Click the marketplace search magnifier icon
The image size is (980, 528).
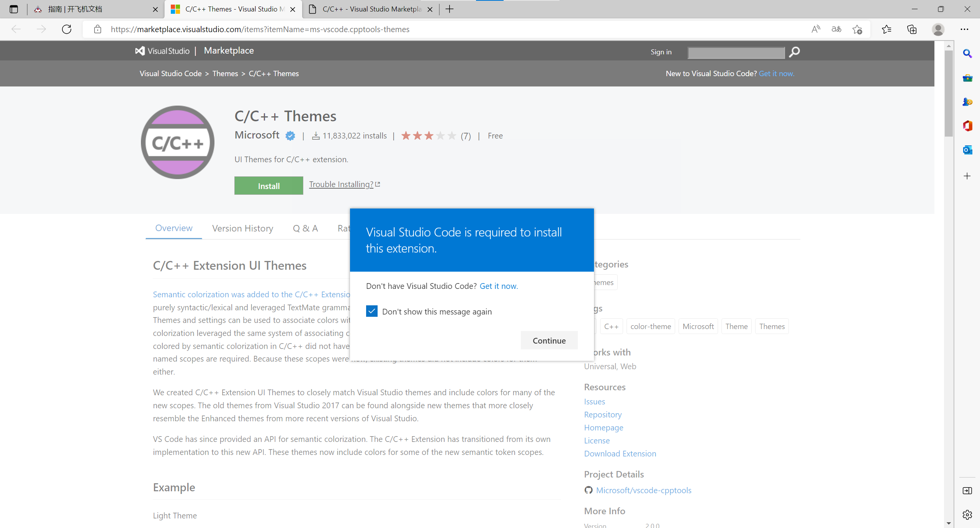point(794,52)
